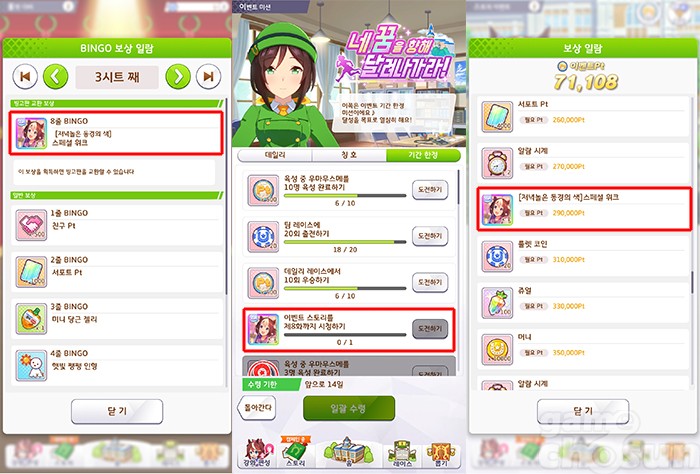Advance to next BINGO sheet green arrow

(178, 77)
